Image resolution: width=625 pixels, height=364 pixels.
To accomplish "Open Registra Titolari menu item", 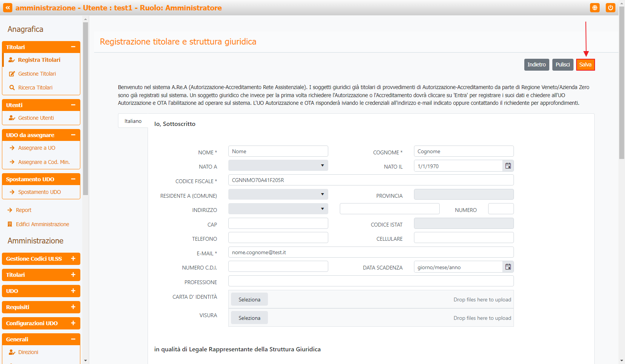I will 39,60.
